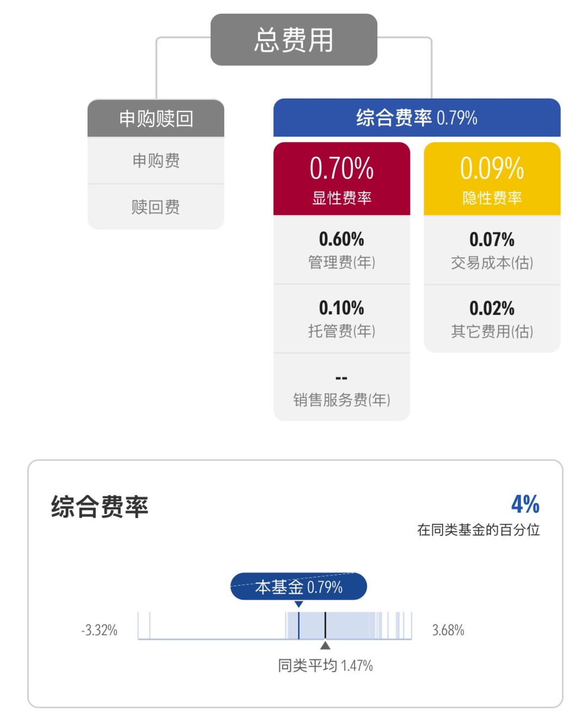Image resolution: width=588 pixels, height=720 pixels.
Task: Click the blue 综合费率 0.79% banner
Action: click(416, 118)
